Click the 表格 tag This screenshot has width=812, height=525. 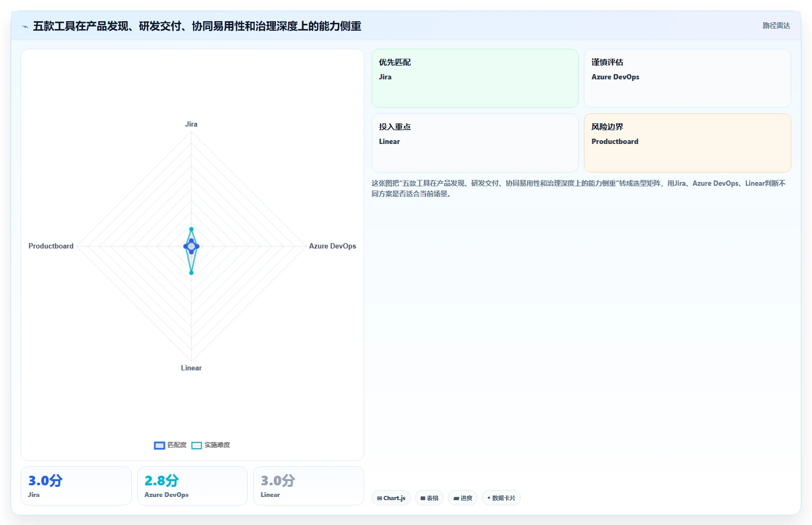pos(429,498)
